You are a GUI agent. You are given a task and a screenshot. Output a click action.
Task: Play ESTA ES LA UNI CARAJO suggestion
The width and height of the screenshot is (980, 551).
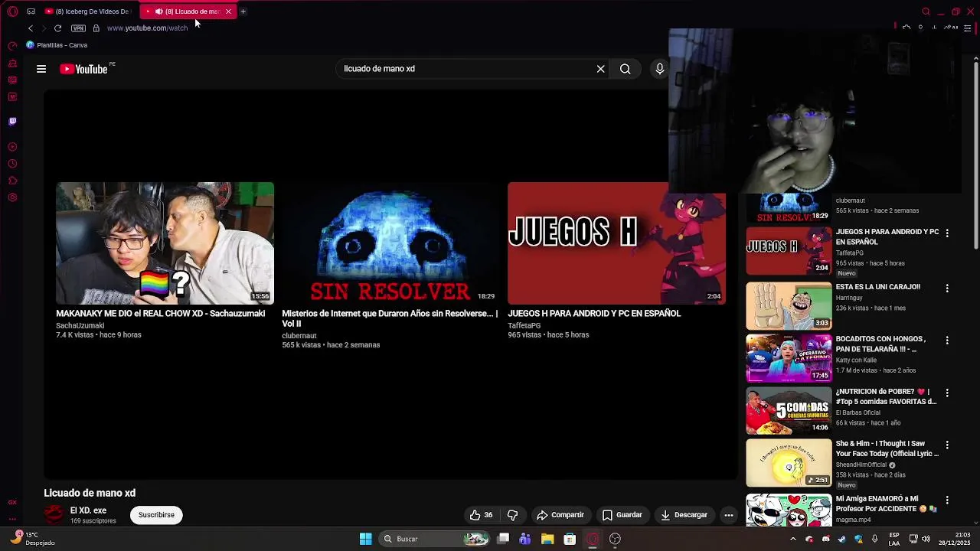[789, 305]
